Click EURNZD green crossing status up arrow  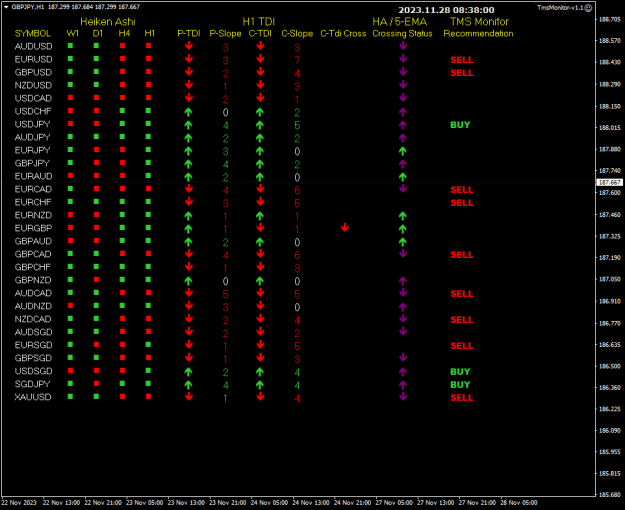[x=403, y=216]
